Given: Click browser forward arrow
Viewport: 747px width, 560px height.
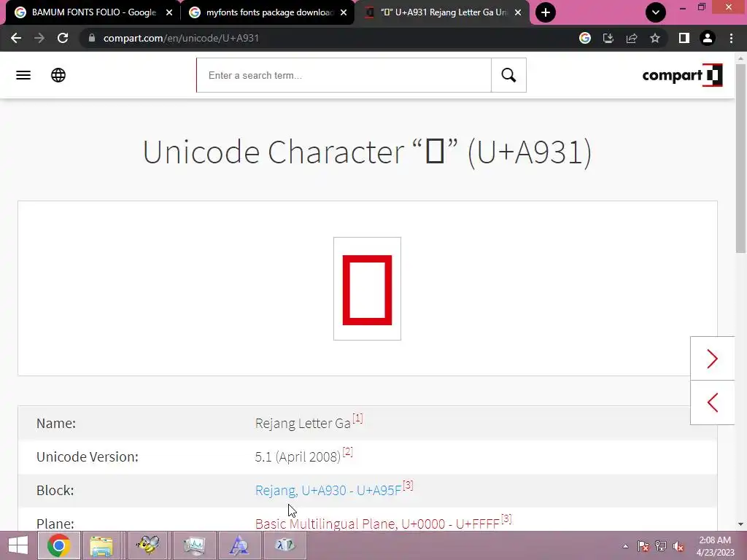Looking at the screenshot, I should tap(39, 38).
